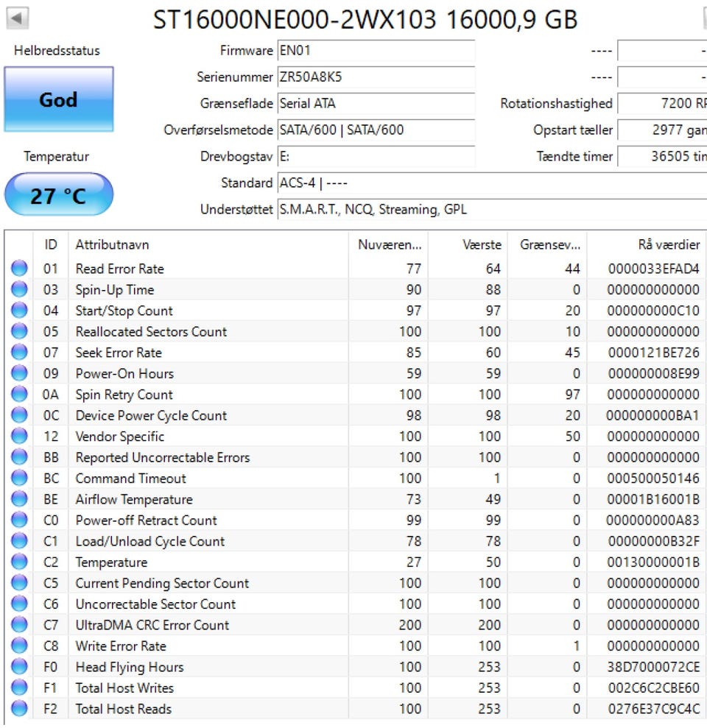Click the 27 °C temperature button
This screenshot has width=707, height=728.
pos(59,196)
